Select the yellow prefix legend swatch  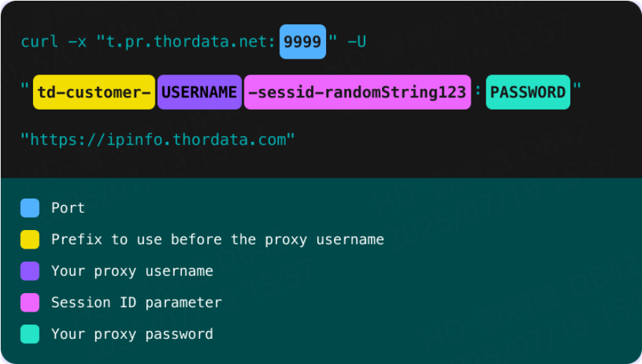[x=30, y=239]
